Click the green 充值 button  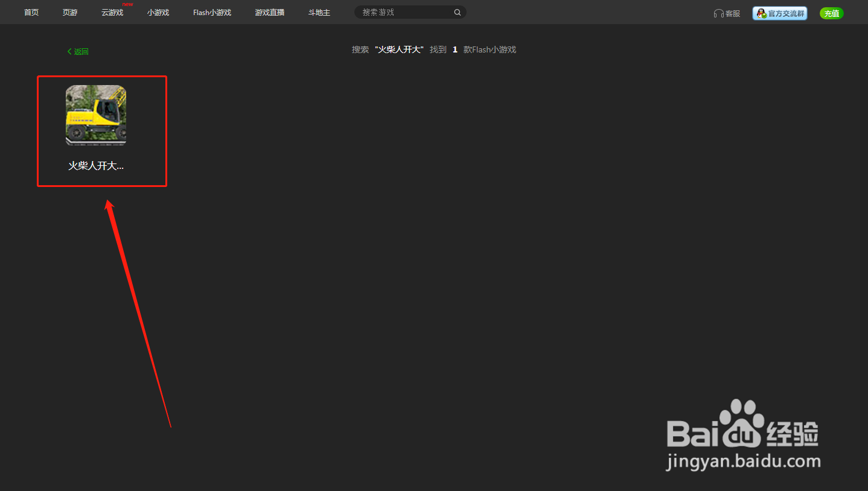point(832,13)
